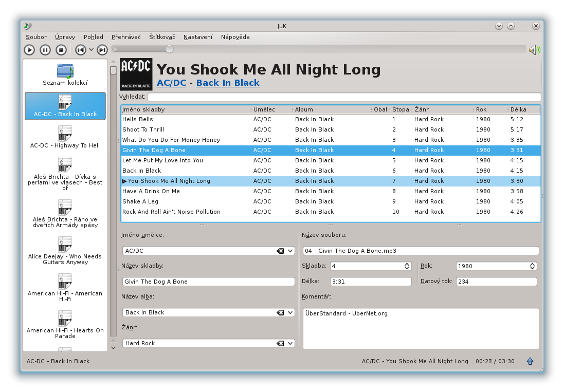The width and height of the screenshot is (564, 392).
Task: Open the Přehrávač menu
Action: coord(126,37)
